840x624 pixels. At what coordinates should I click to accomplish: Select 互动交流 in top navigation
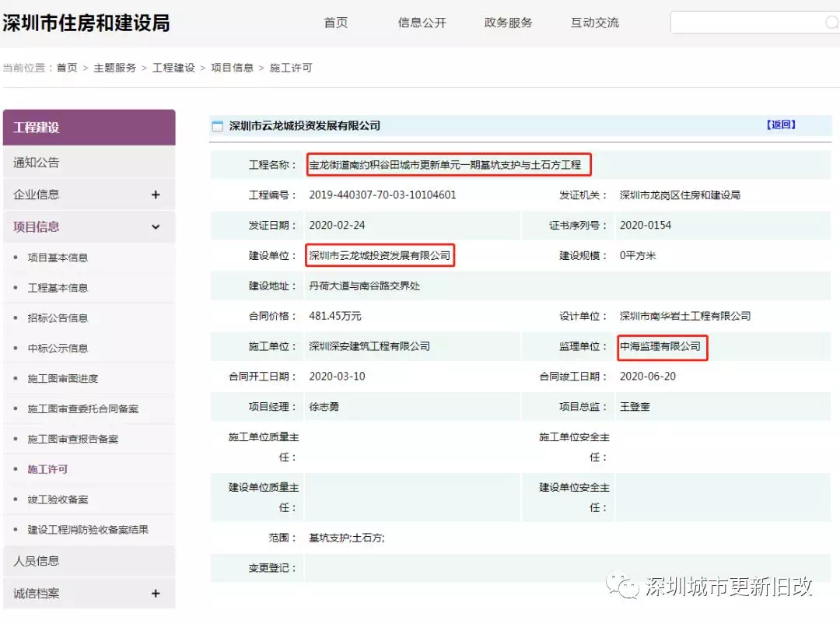pyautogui.click(x=595, y=23)
